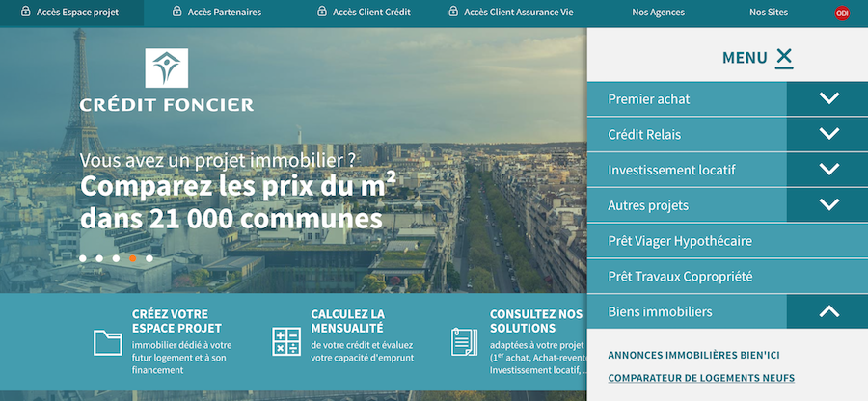868x401 pixels.
Task: Click the document icon for Solutions
Action: (x=464, y=341)
